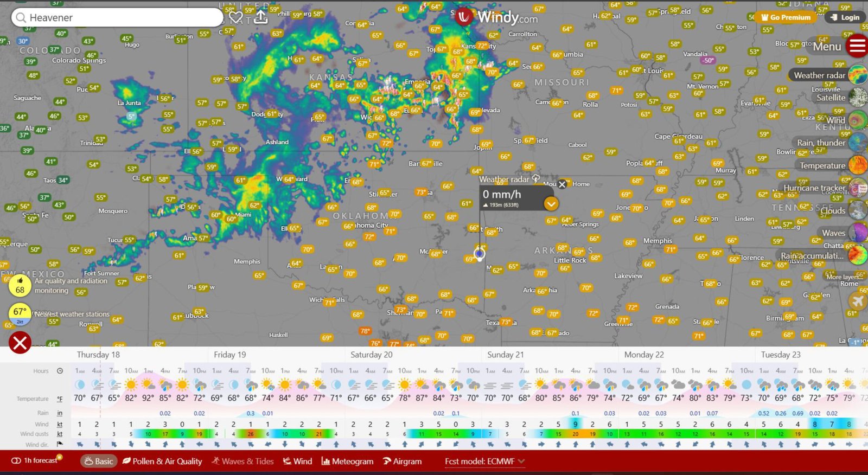
Task: Select the Hurricane tracker layer icon
Action: pos(858,188)
